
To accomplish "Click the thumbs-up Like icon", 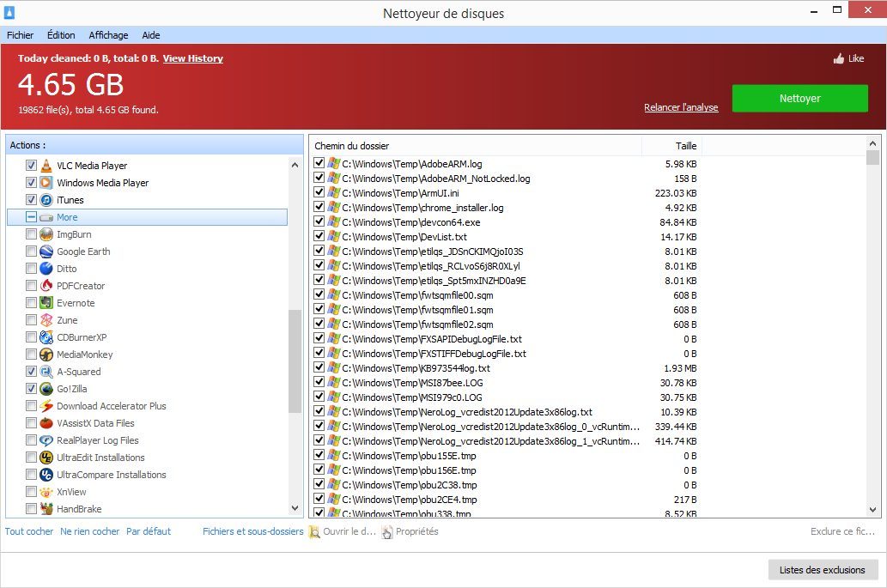I will tap(838, 59).
